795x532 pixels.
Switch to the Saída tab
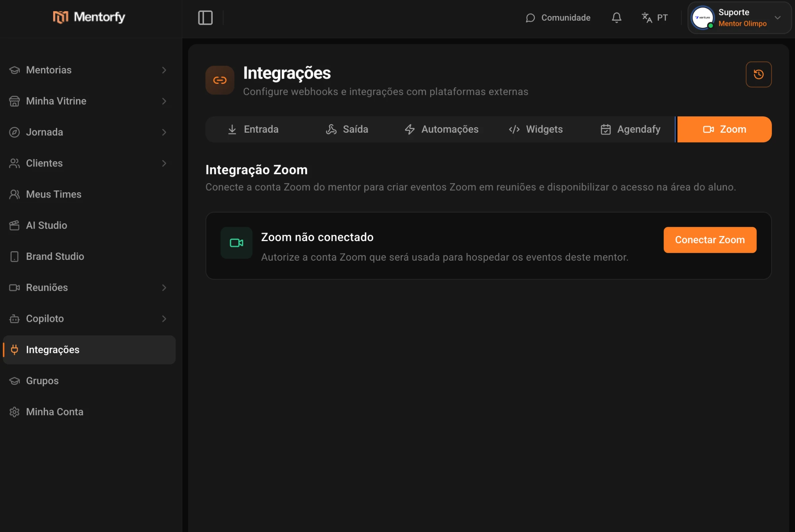347,129
